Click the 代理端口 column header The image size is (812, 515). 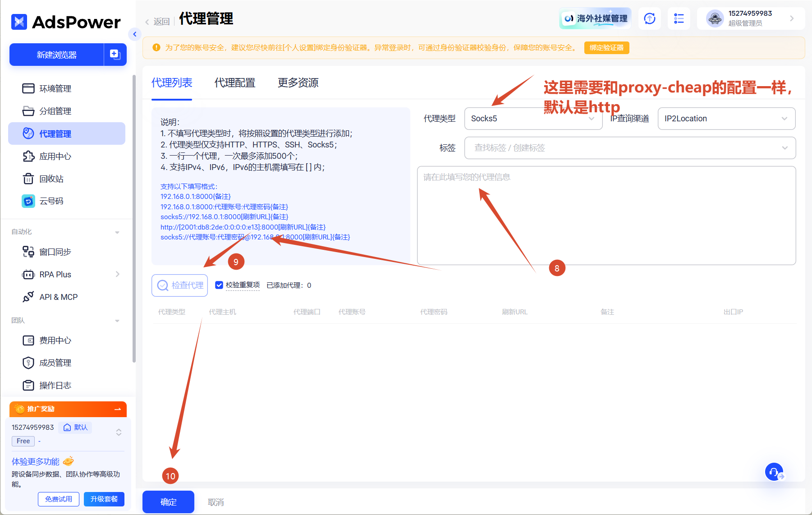(x=307, y=312)
